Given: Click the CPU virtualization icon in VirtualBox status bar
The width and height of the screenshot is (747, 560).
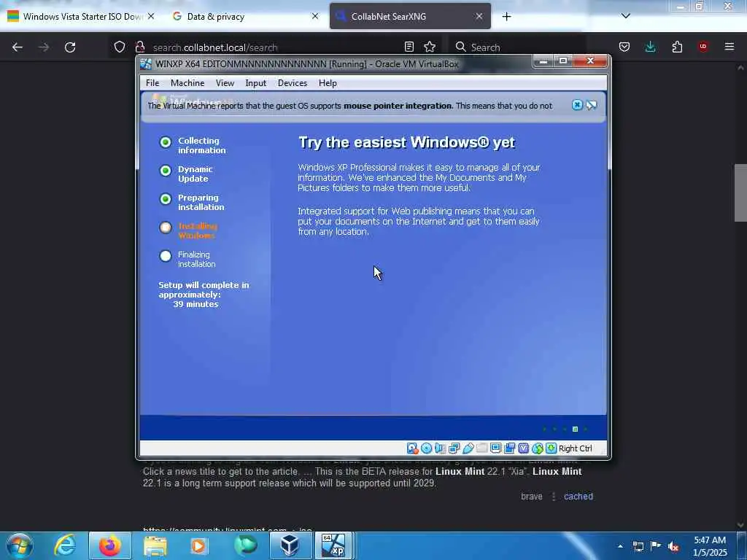Looking at the screenshot, I should point(524,448).
